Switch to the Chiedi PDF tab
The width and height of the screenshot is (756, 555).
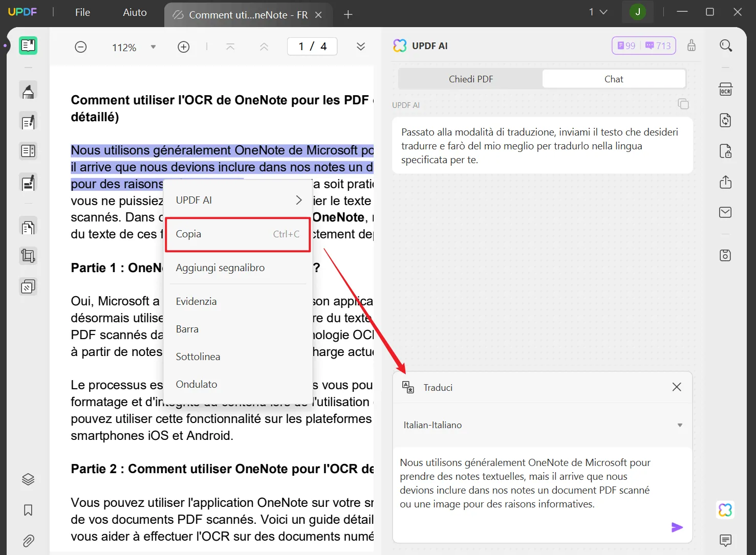(471, 79)
